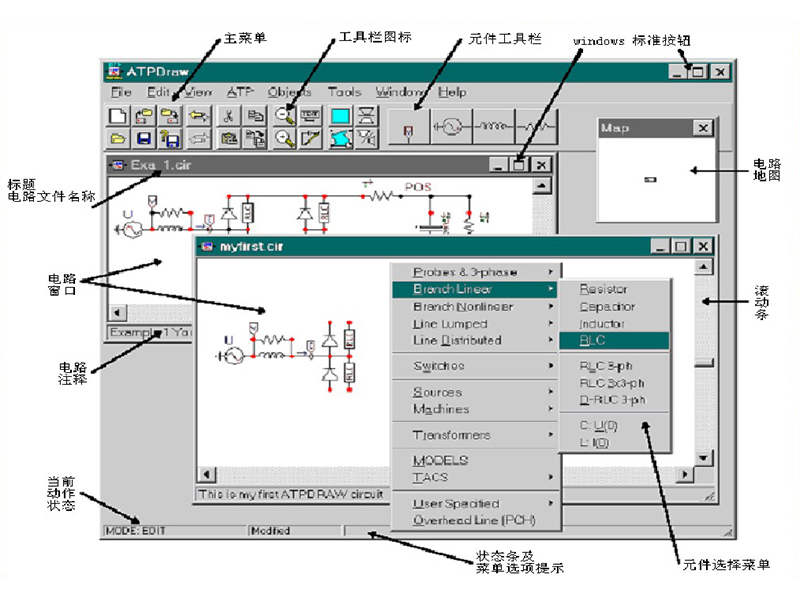Viewport: 800px width, 600px height.
Task: Click the MODE: EDIT status bar field
Action: coord(175,531)
